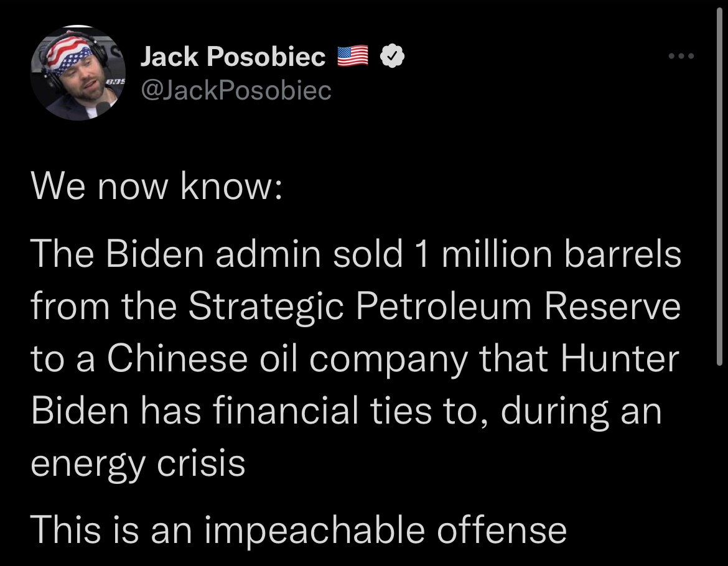The image size is (728, 566).
Task: Click the "We now know:" line
Action: click(156, 187)
